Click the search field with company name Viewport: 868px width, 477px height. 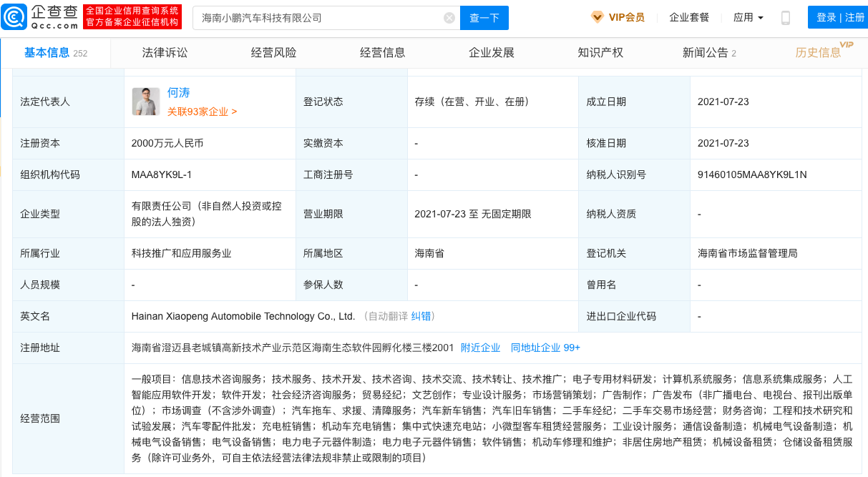pos(326,18)
